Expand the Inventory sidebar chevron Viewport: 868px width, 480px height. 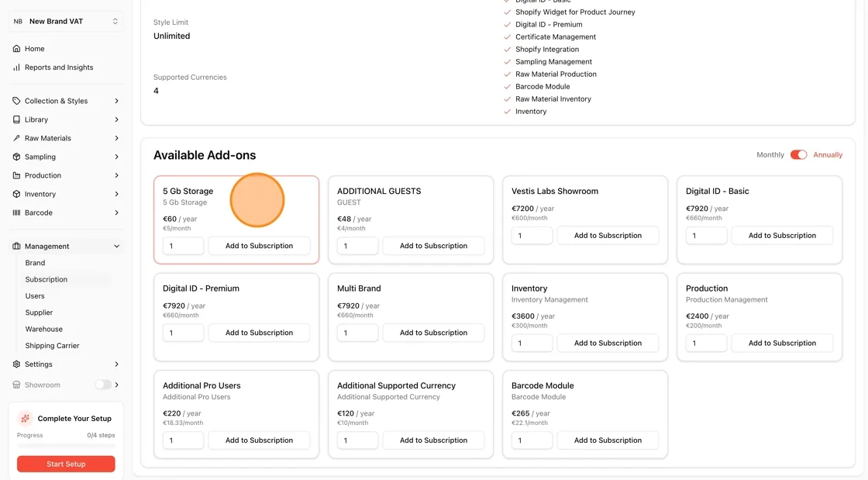[116, 195]
